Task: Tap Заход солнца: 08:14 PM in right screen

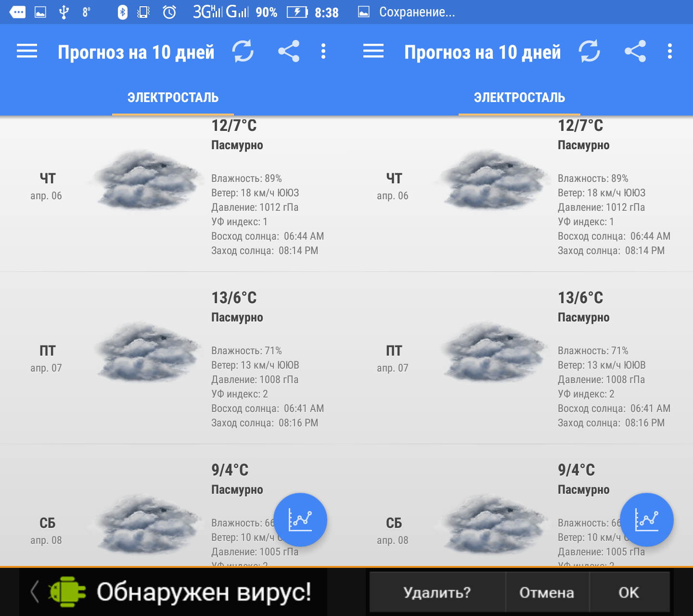Action: pyautogui.click(x=611, y=251)
